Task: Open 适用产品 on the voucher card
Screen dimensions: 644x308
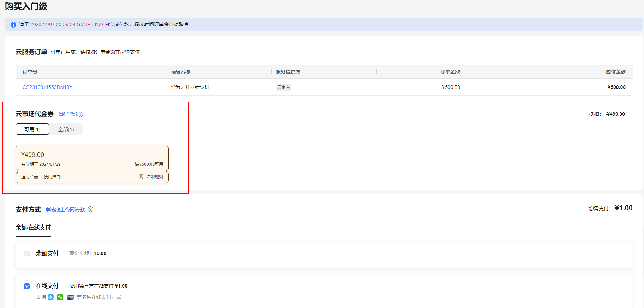Action: (x=30, y=177)
